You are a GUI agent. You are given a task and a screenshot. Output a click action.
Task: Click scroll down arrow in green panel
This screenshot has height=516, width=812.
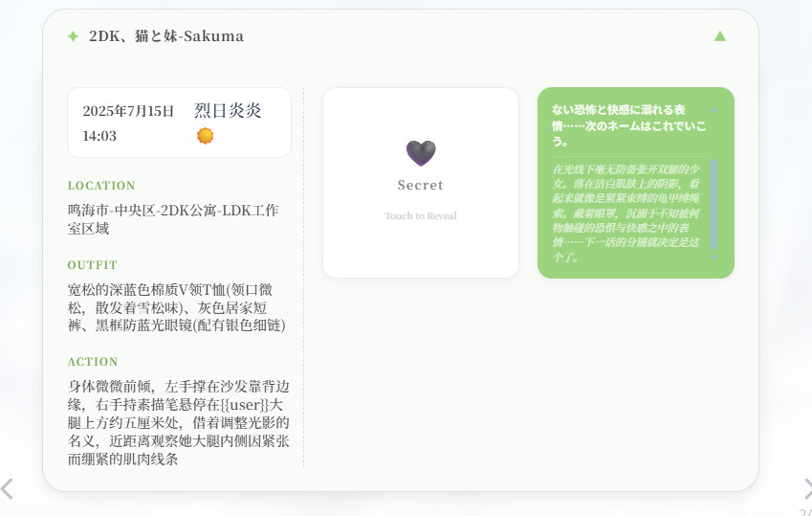714,258
